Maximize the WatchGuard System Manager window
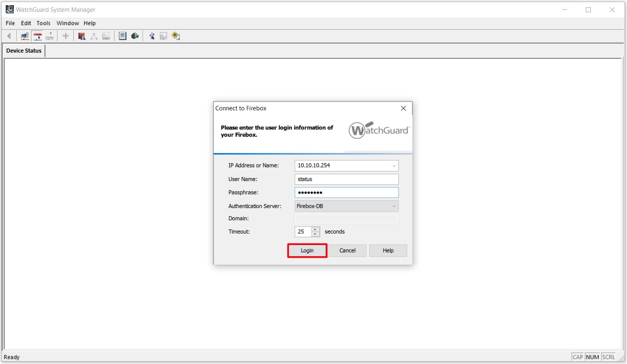 point(588,10)
